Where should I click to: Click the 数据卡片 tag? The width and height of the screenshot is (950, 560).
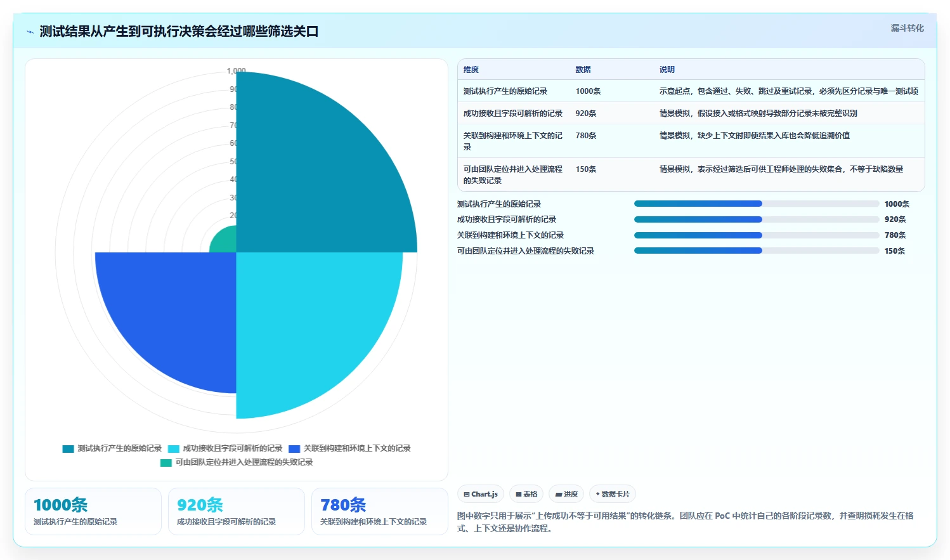tap(613, 494)
